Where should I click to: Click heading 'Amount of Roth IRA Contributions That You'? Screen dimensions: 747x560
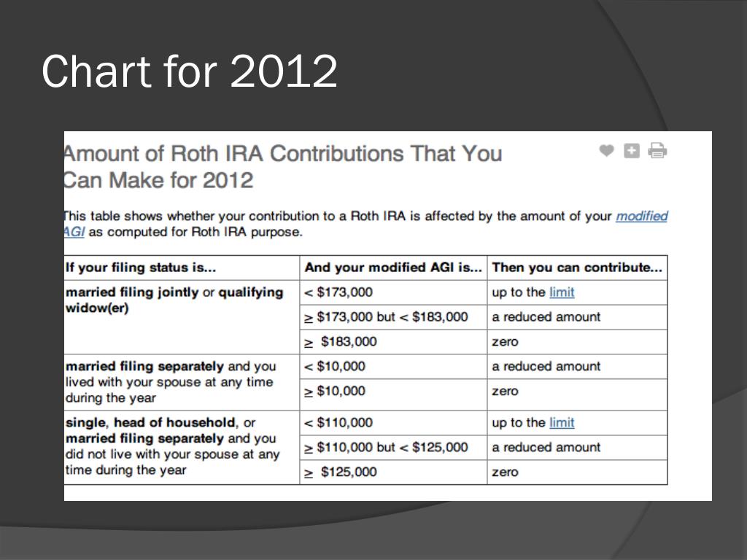[283, 153]
